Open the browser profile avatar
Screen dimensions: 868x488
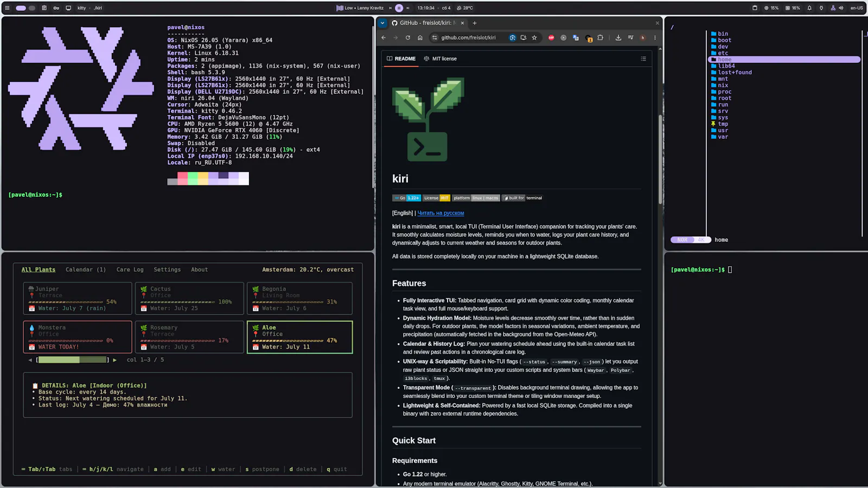click(643, 37)
